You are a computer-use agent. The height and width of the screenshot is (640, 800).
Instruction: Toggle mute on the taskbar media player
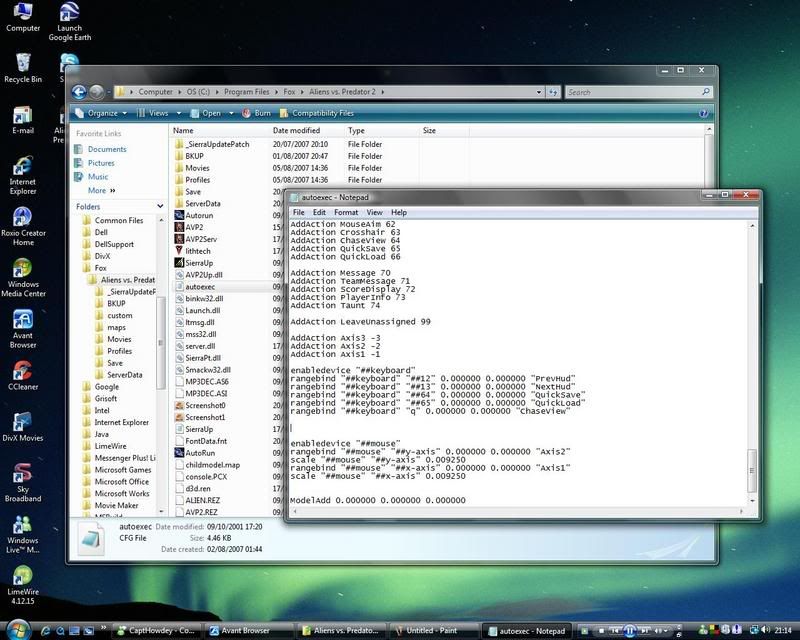tap(658, 631)
